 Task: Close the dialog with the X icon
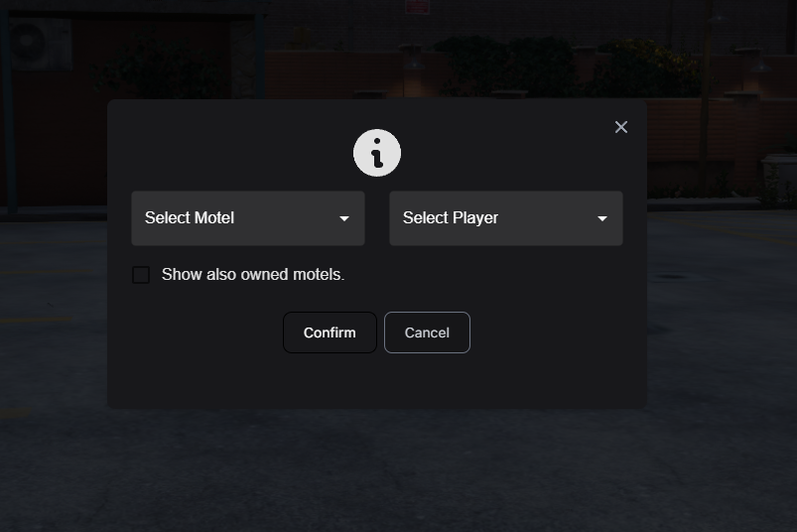click(x=620, y=127)
